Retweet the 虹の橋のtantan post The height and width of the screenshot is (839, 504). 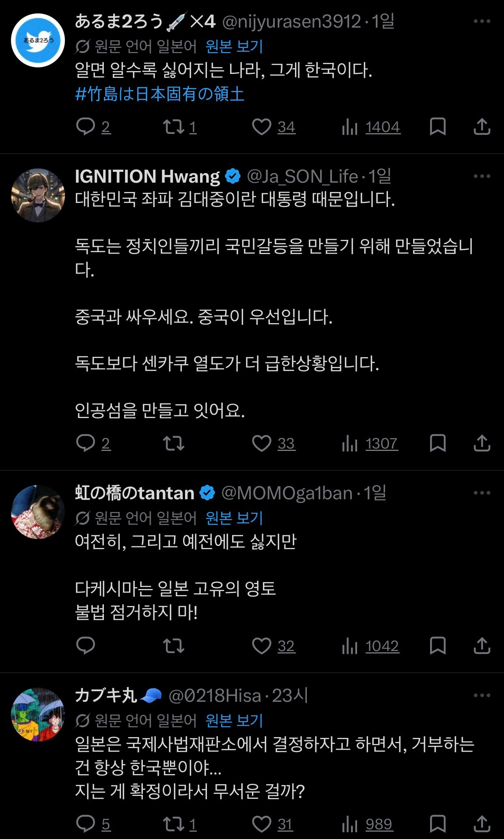click(174, 646)
